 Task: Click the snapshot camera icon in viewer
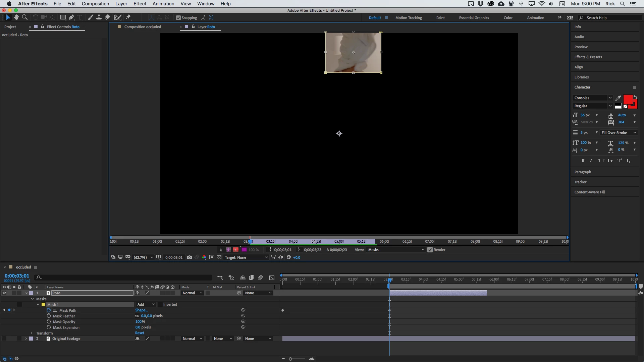tap(190, 257)
